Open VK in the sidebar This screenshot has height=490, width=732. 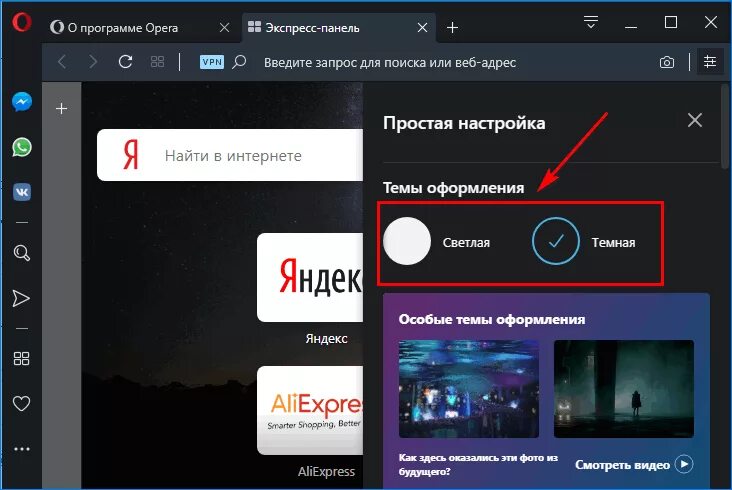coord(22,192)
